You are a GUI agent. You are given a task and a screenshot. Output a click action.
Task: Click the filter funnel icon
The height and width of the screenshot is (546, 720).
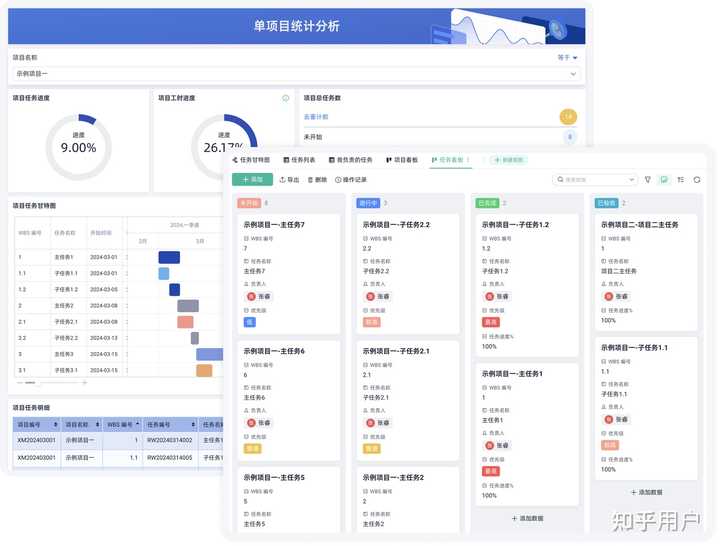[648, 180]
